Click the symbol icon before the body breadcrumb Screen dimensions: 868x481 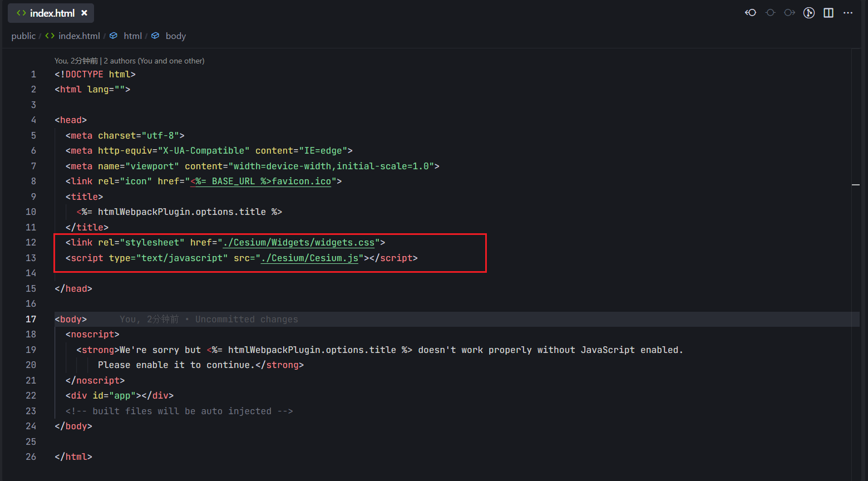tap(155, 36)
